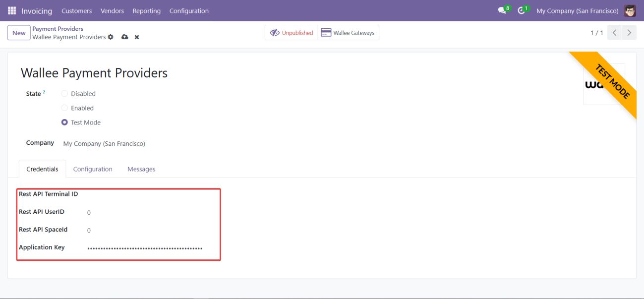Toggle the Unpublished status button

292,33
